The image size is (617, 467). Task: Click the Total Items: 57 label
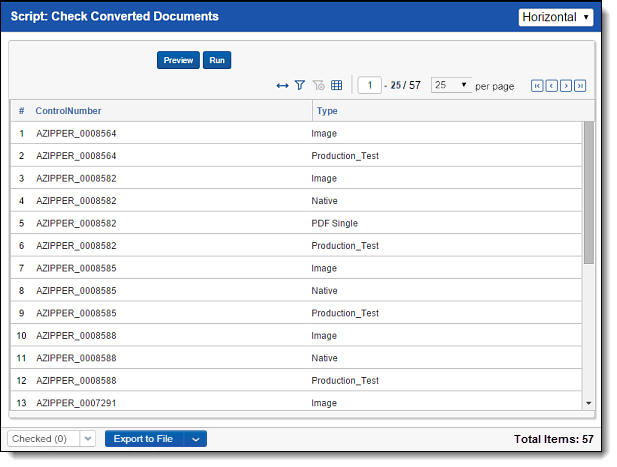click(553, 439)
